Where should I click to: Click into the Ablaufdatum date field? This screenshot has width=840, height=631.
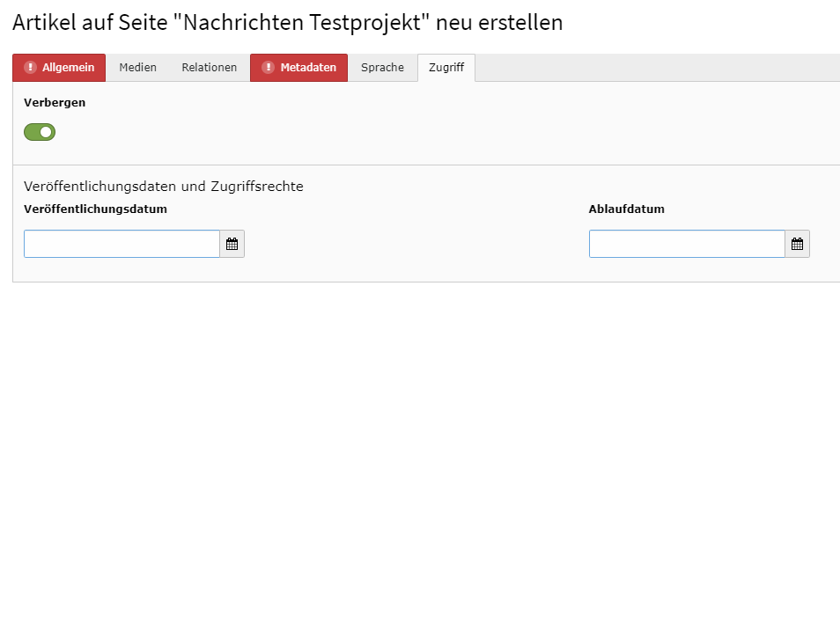pos(687,244)
